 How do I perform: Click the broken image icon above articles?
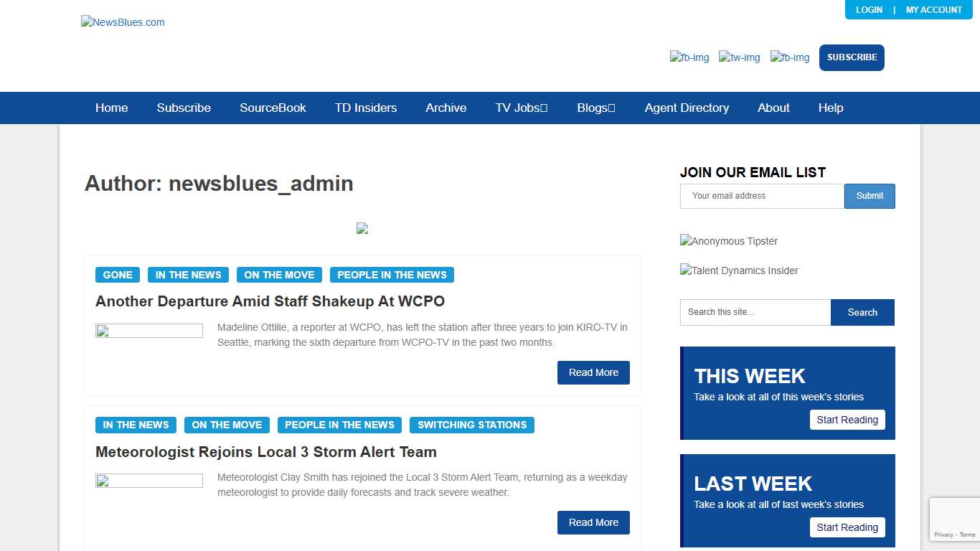[362, 228]
